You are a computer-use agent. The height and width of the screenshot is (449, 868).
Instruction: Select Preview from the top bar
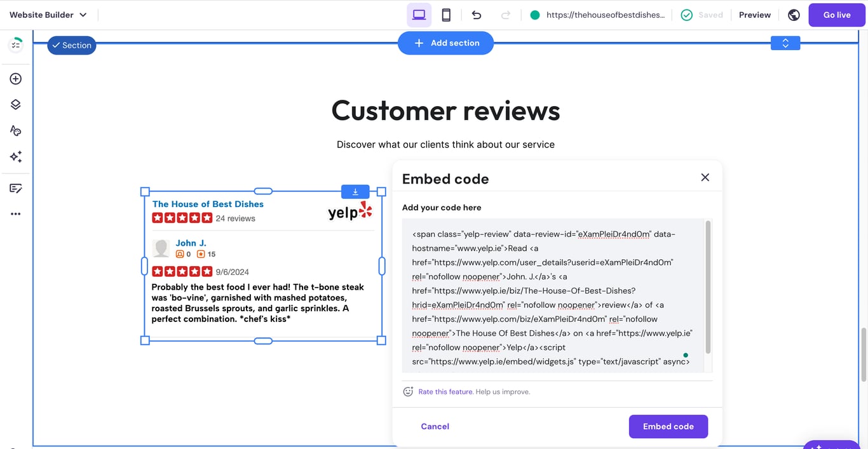tap(754, 14)
